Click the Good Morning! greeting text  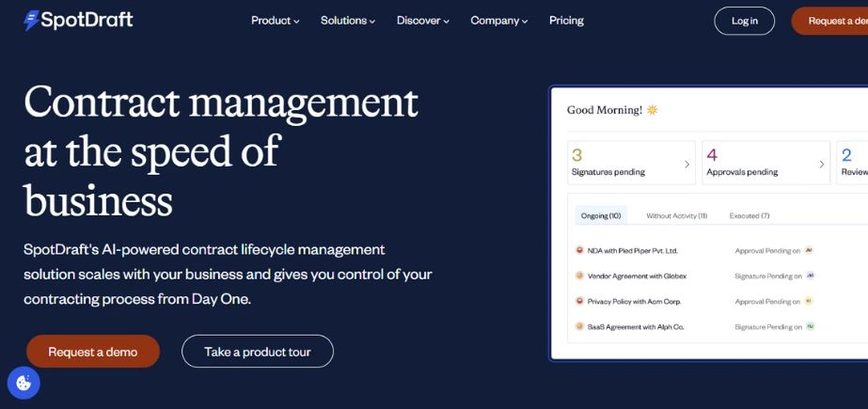605,110
